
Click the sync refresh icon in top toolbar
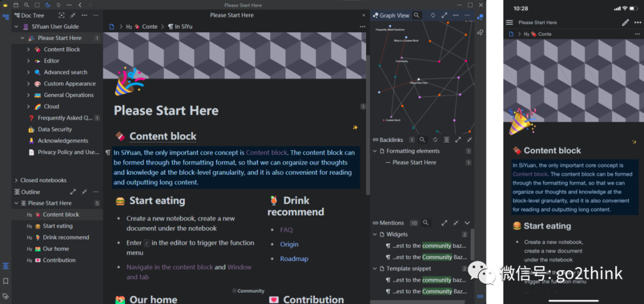[x=58, y=5]
